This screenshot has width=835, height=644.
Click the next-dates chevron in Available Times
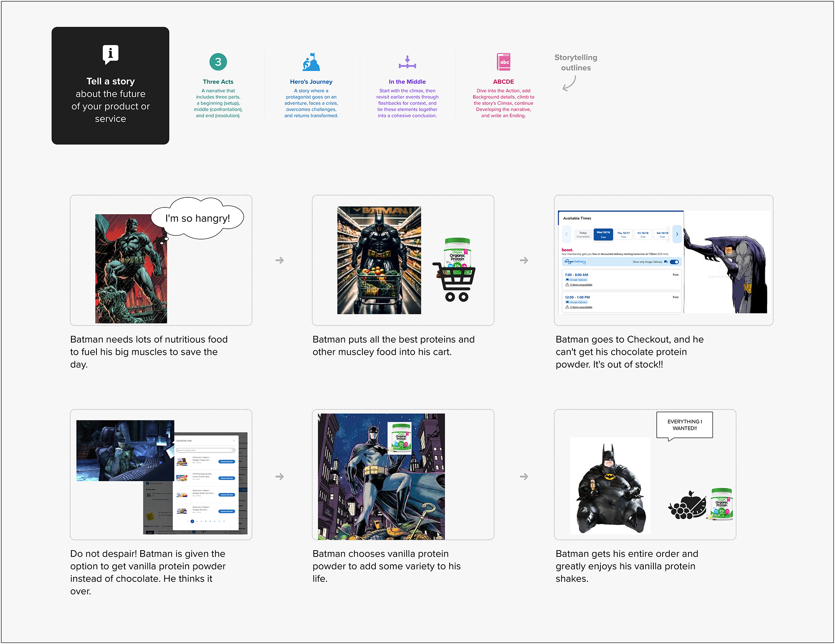(x=677, y=234)
